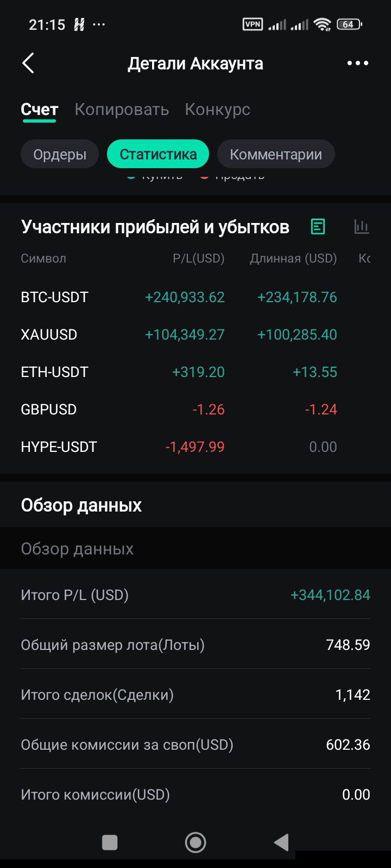The width and height of the screenshot is (391, 868).
Task: Open the Конкурс tab
Action: click(x=217, y=110)
